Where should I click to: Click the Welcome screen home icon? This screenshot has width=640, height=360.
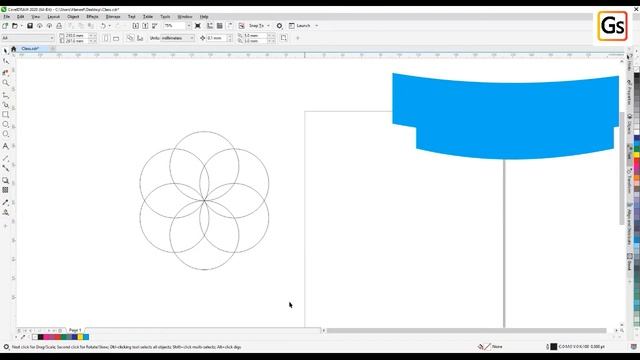(x=13, y=49)
